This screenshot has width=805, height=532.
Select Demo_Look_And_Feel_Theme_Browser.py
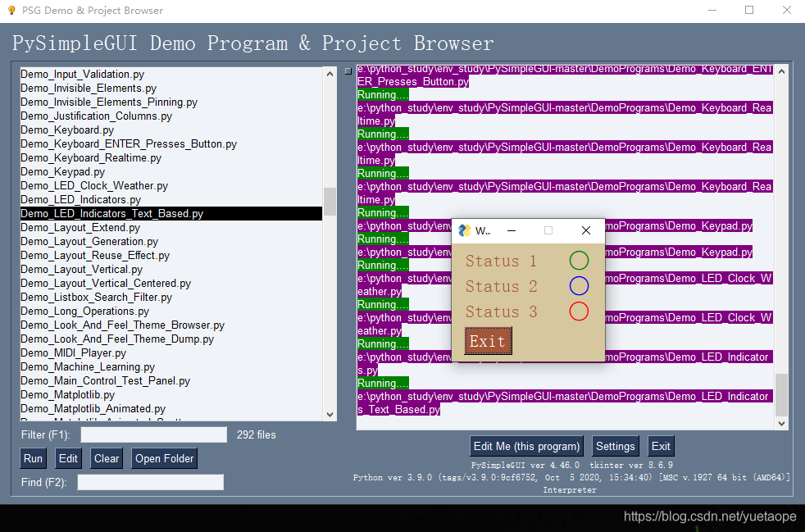click(171, 325)
